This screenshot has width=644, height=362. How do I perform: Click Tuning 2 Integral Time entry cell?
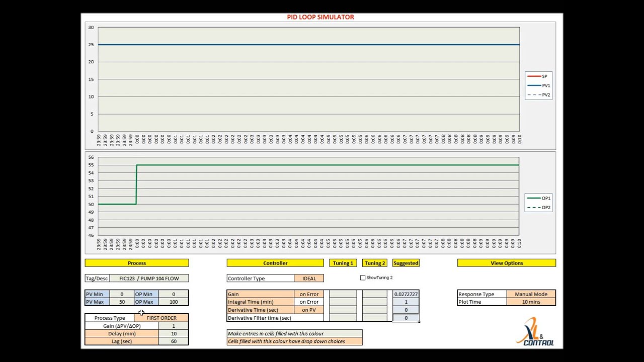click(375, 302)
